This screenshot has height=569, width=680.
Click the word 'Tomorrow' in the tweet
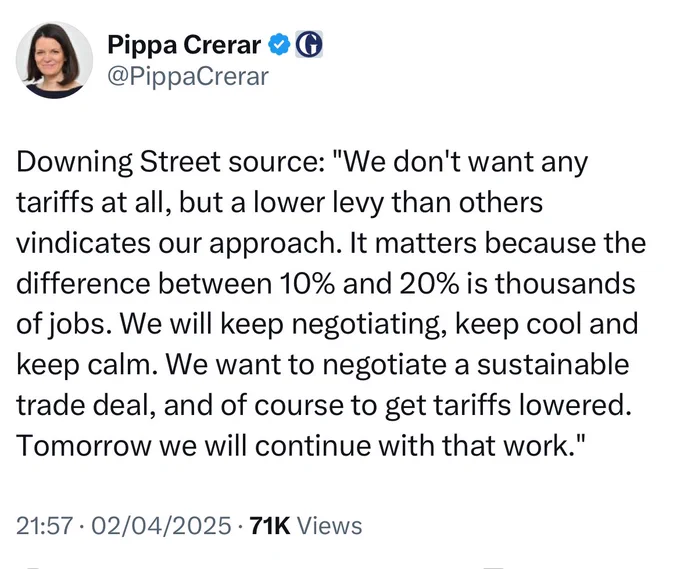click(83, 446)
